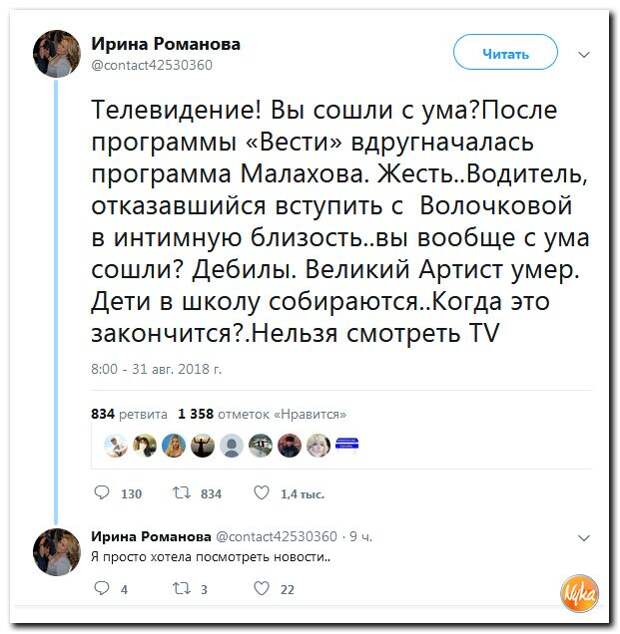Expand the follow-up tweet options chevron

(584, 538)
